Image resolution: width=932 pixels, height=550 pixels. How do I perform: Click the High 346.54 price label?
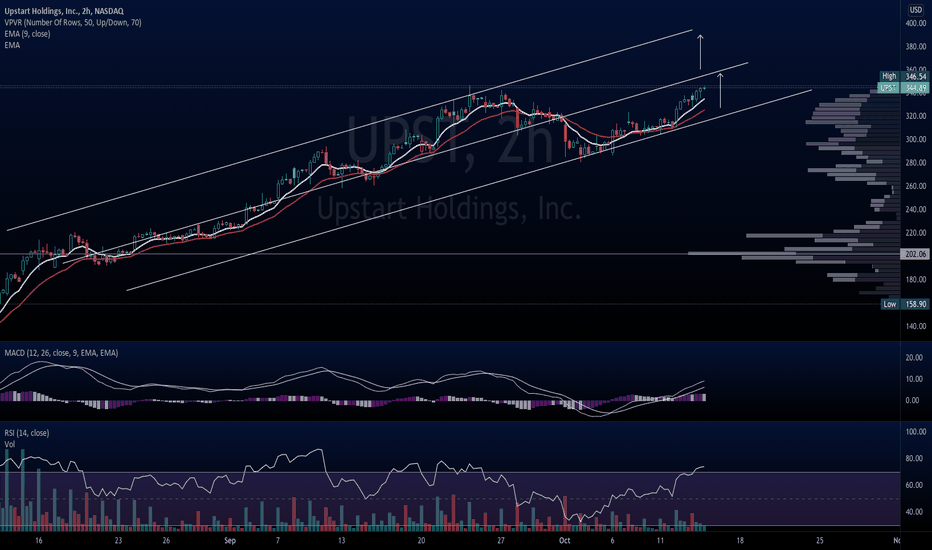[903, 76]
